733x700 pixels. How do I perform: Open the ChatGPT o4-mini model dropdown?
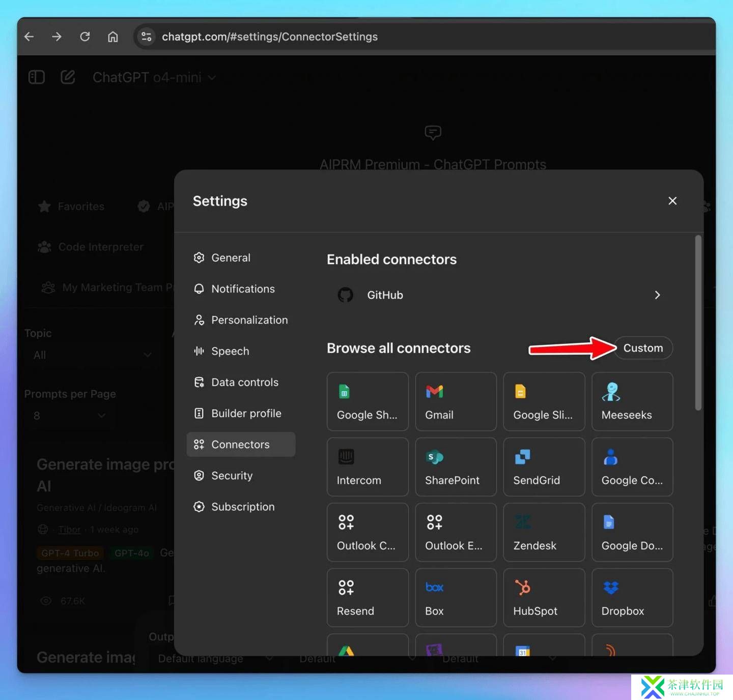click(154, 77)
